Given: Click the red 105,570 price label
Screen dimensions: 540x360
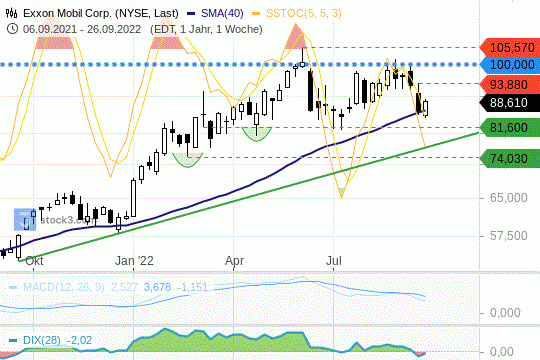Looking at the screenshot, I should [510, 48].
